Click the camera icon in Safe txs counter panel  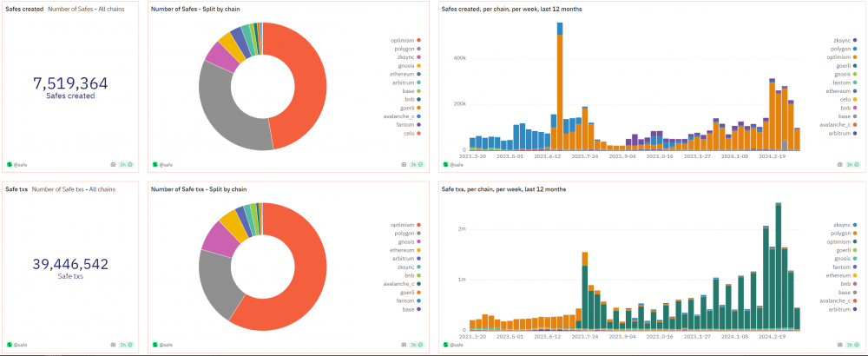(114, 345)
